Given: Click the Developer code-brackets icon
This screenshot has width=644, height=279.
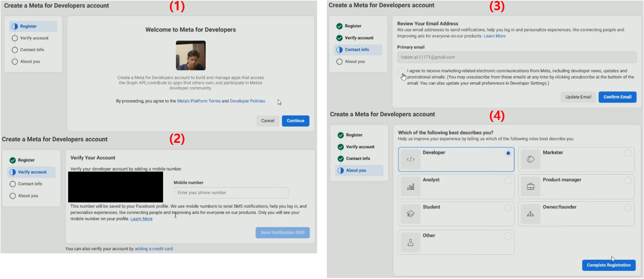Looking at the screenshot, I should (x=411, y=160).
